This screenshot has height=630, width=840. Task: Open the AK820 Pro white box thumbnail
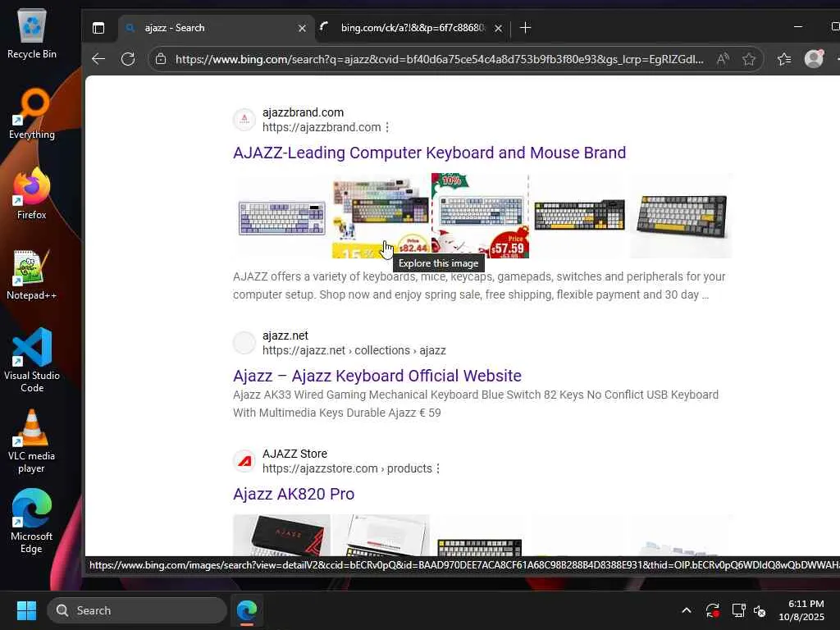tap(381, 535)
